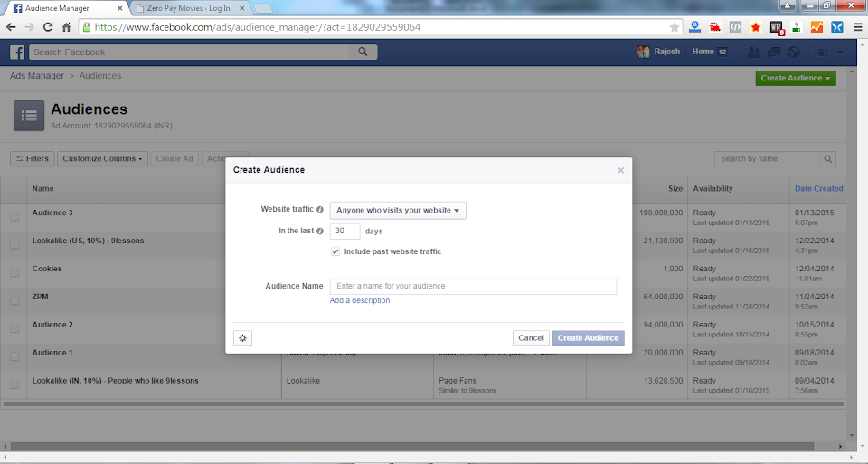The image size is (868, 464).
Task: Toggle the Include past website traffic checkbox
Action: click(x=335, y=251)
